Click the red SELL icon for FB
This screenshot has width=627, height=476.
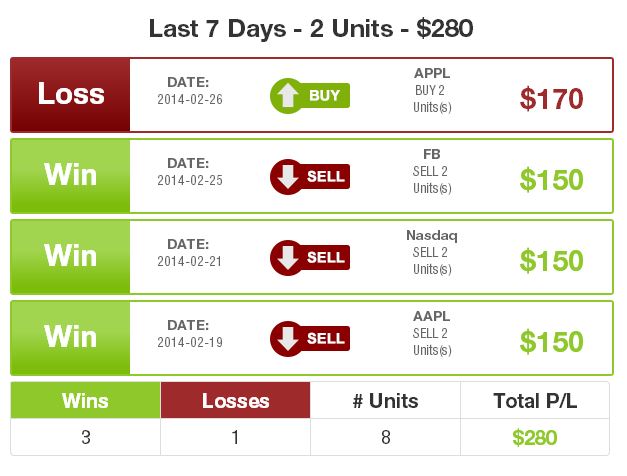(x=310, y=177)
